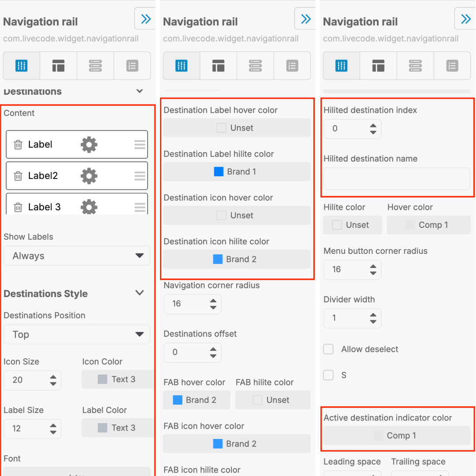
Task: Click the reorder handle on Label 3 row
Action: coord(140,207)
